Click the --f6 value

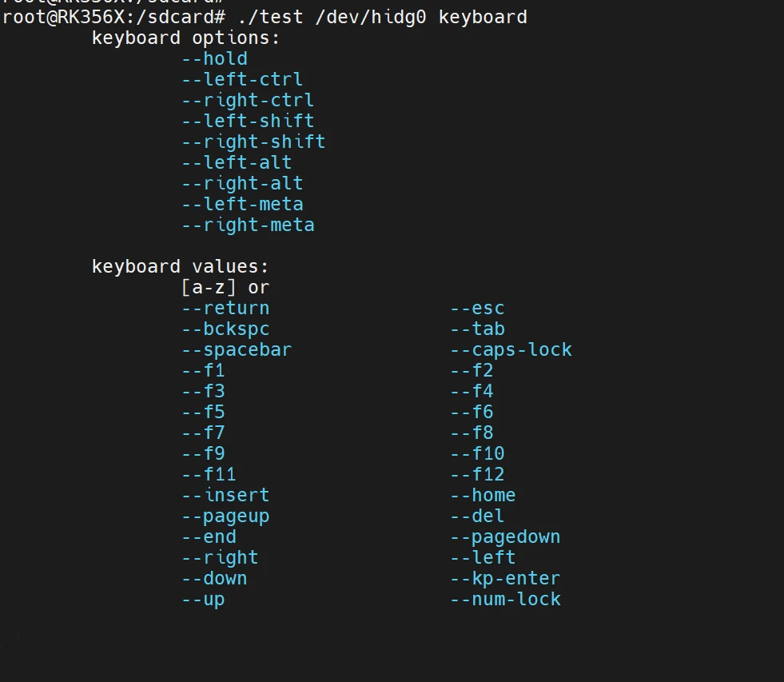[472, 413]
